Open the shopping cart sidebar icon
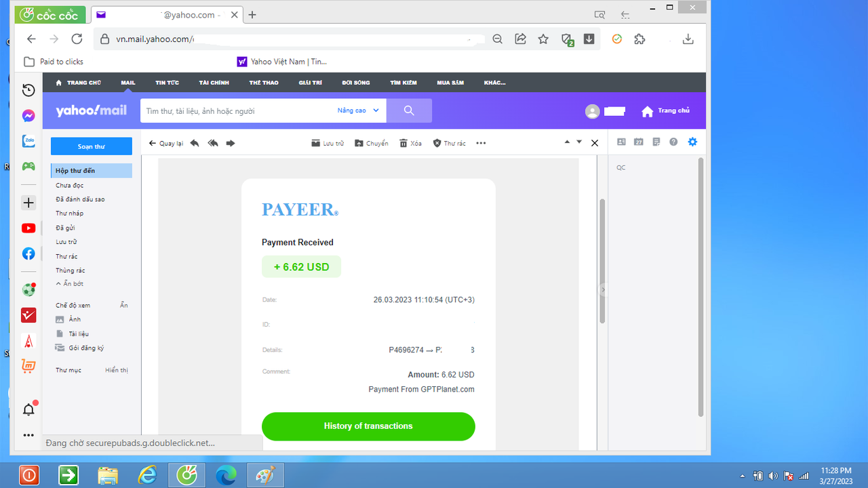 point(28,366)
